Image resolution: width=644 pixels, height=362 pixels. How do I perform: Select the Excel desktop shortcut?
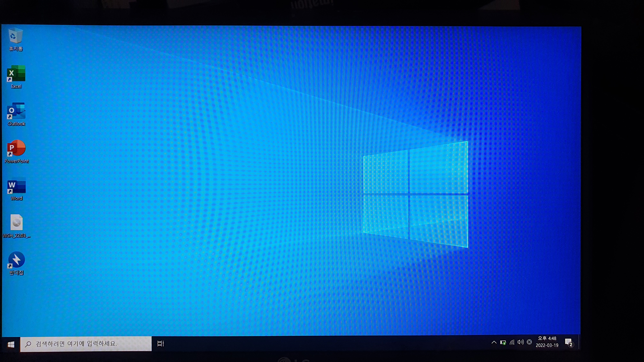click(16, 77)
